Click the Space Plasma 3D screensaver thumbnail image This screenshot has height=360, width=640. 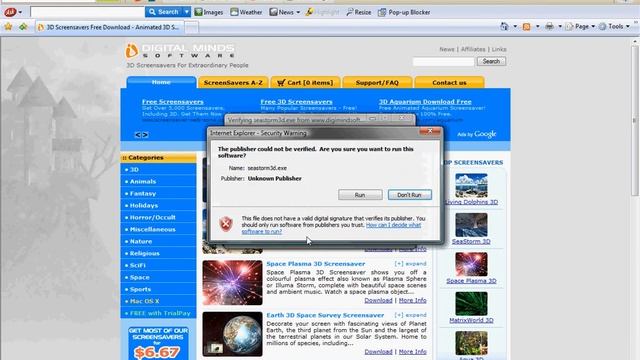tap(232, 283)
